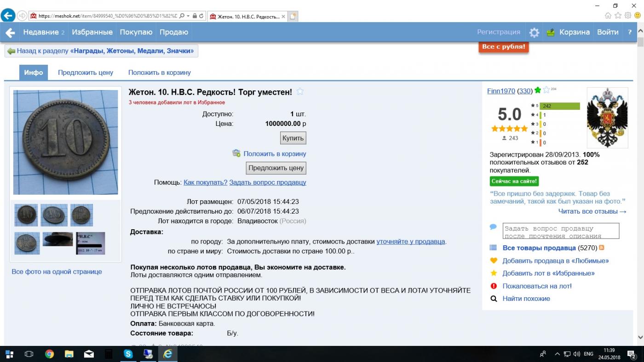Open Google Chrome from the taskbar
The image size is (644, 362).
pos(49,354)
